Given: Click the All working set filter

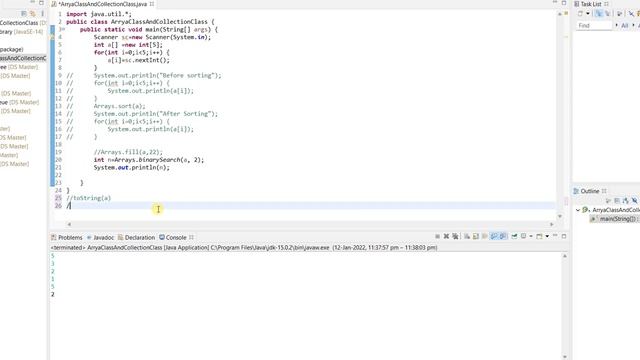Looking at the screenshot, I should tap(624, 25).
